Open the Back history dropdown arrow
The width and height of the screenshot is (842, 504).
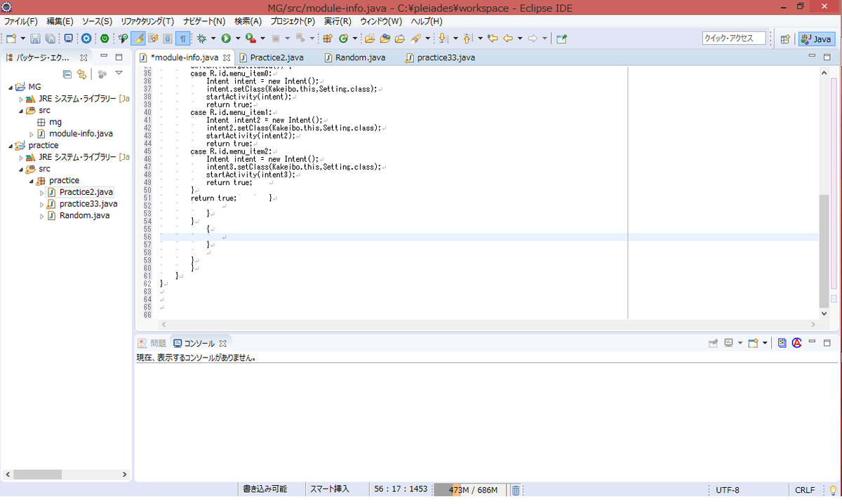point(520,39)
